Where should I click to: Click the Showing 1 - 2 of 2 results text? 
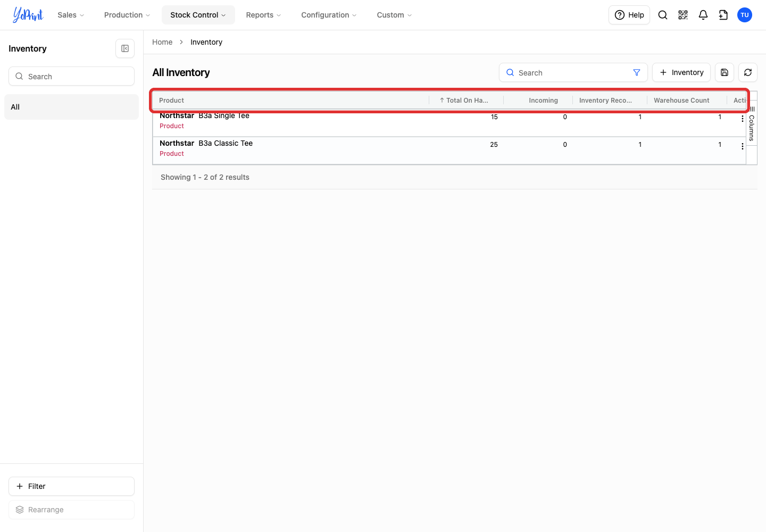click(205, 177)
